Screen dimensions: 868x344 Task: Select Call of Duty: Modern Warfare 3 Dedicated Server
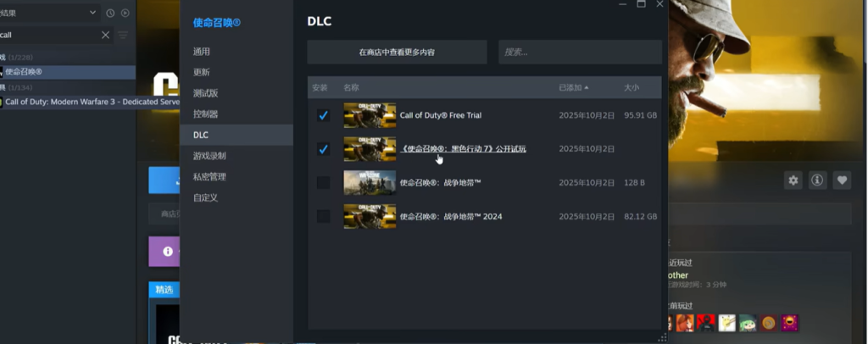[x=70, y=102]
